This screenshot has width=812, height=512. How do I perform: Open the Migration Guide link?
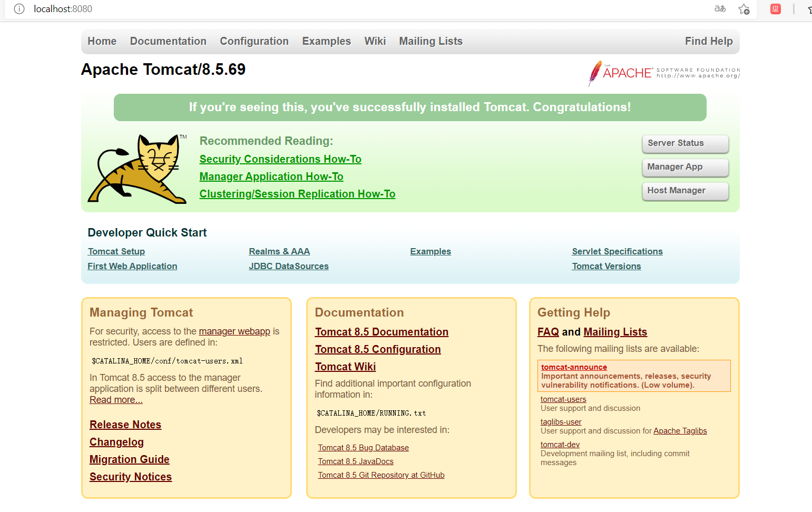tap(130, 459)
